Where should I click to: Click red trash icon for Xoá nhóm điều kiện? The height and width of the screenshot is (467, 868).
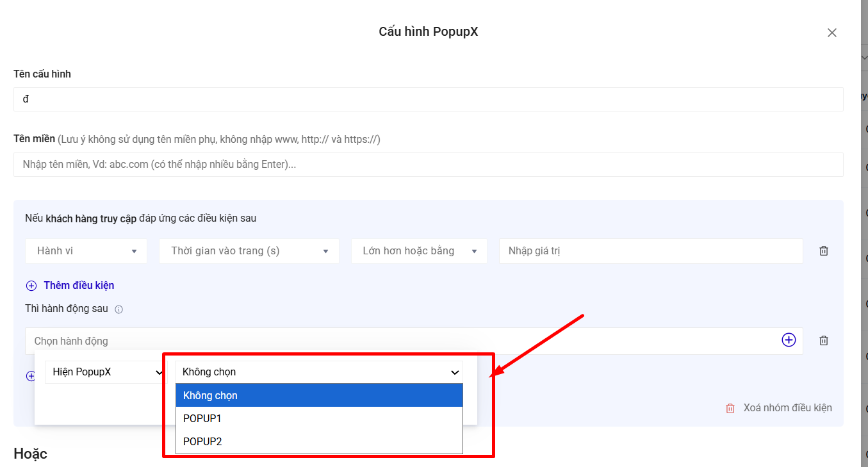point(730,408)
